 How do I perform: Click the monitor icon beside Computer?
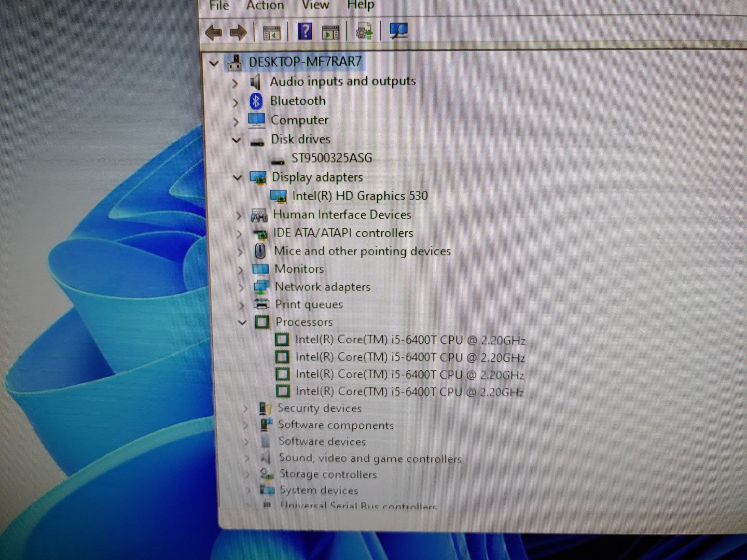point(257,120)
